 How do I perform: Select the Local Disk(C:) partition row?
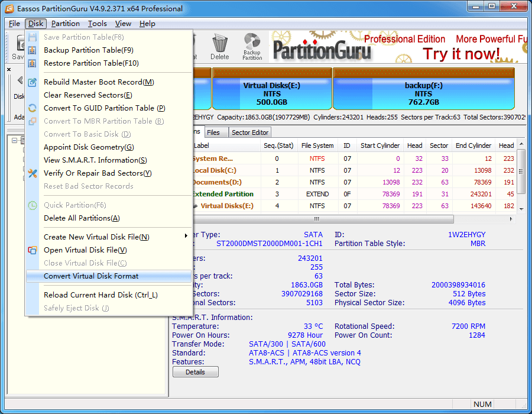pos(354,170)
